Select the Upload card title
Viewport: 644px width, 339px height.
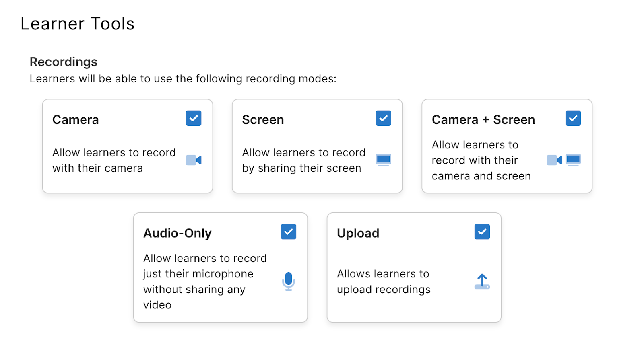tap(358, 233)
